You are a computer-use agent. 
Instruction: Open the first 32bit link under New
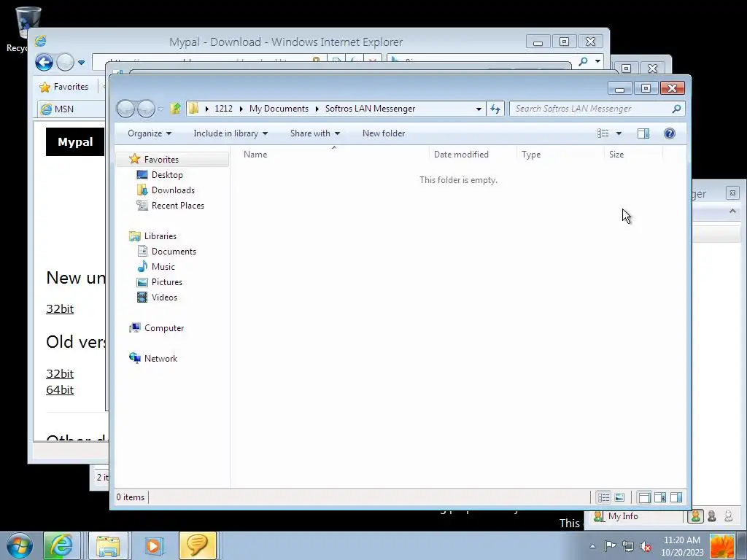pyautogui.click(x=60, y=308)
